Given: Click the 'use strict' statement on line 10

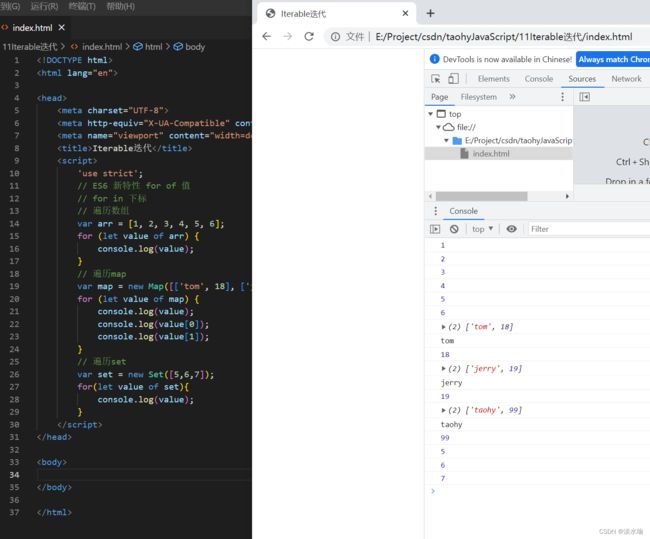Looking at the screenshot, I should (110, 173).
